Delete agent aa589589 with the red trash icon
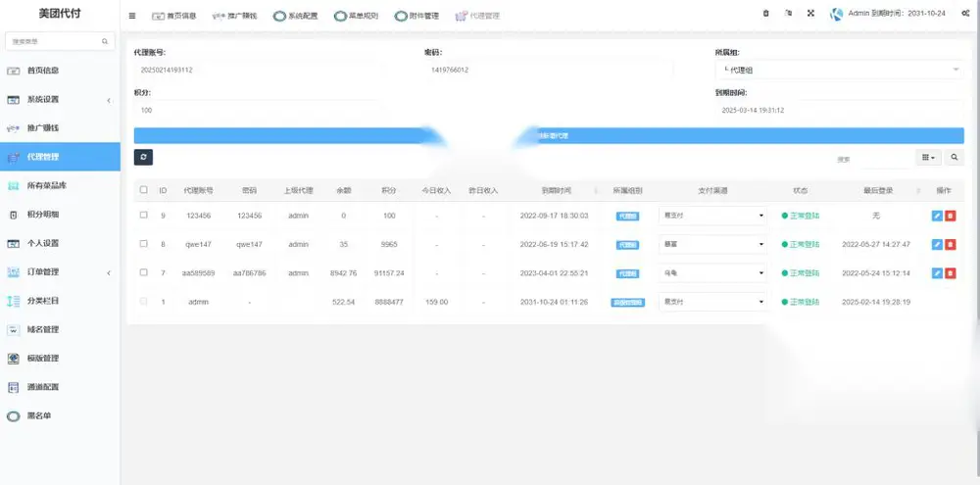 950,273
